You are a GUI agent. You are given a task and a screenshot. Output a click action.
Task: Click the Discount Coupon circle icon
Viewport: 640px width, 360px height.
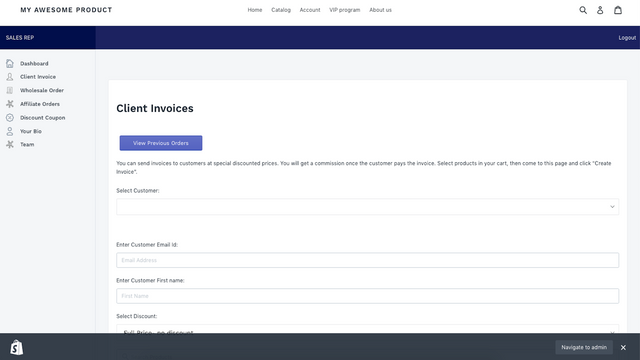(10, 118)
